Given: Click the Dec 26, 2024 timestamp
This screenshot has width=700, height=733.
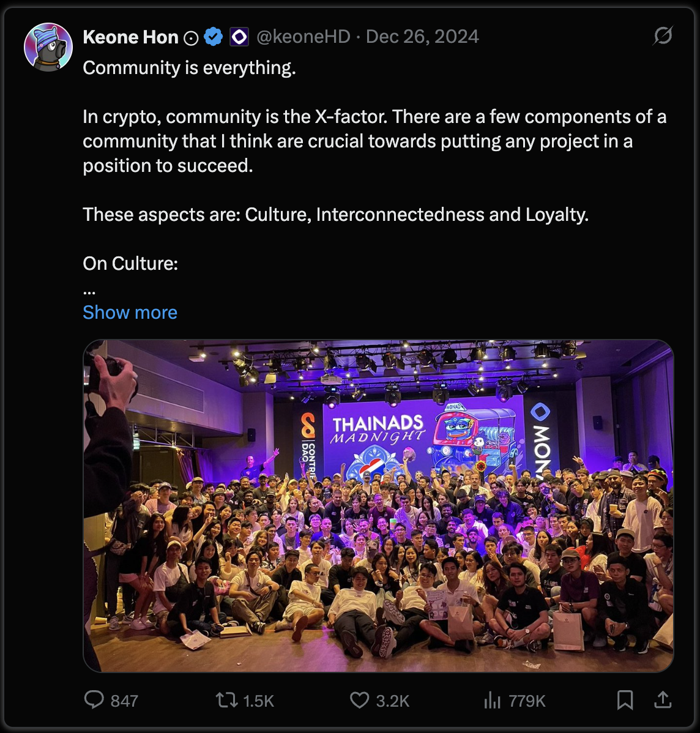Looking at the screenshot, I should coord(422,37).
